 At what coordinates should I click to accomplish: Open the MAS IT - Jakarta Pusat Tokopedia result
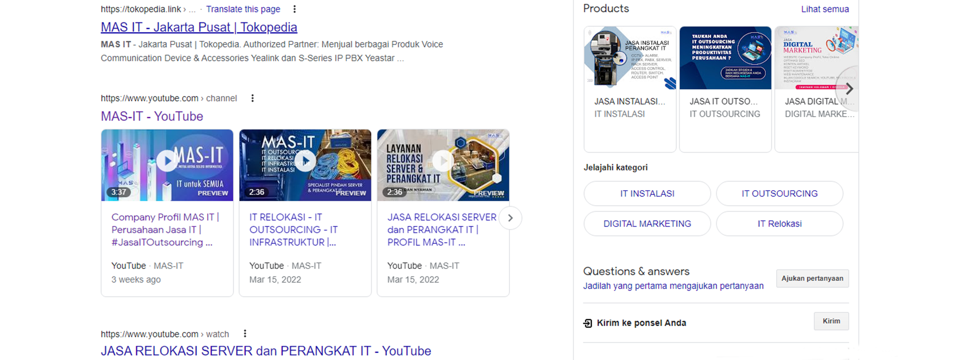pyautogui.click(x=199, y=27)
